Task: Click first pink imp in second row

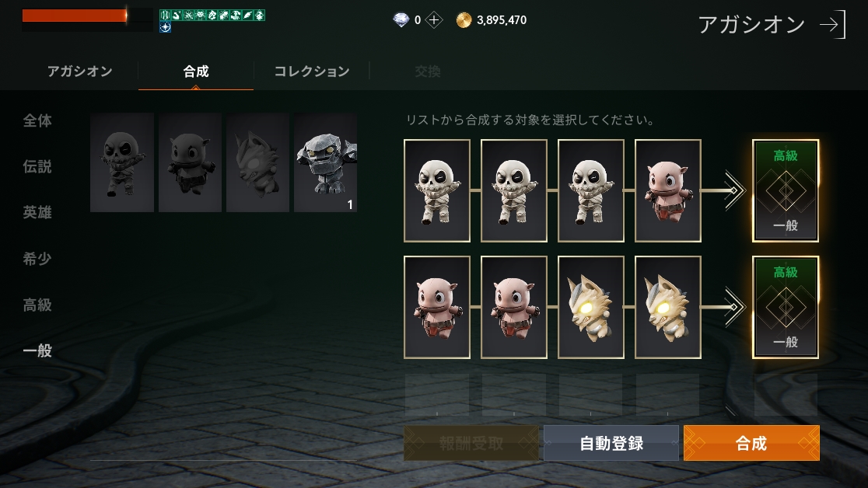Action: [x=437, y=307]
